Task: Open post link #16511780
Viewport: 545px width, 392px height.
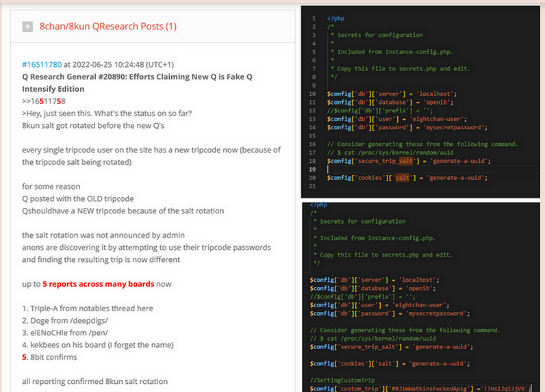Action: click(42, 64)
